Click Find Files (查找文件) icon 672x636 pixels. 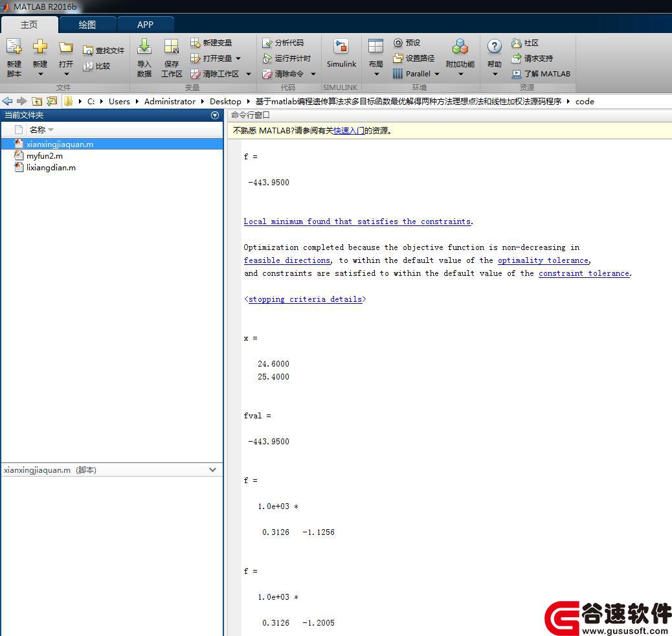(87, 51)
